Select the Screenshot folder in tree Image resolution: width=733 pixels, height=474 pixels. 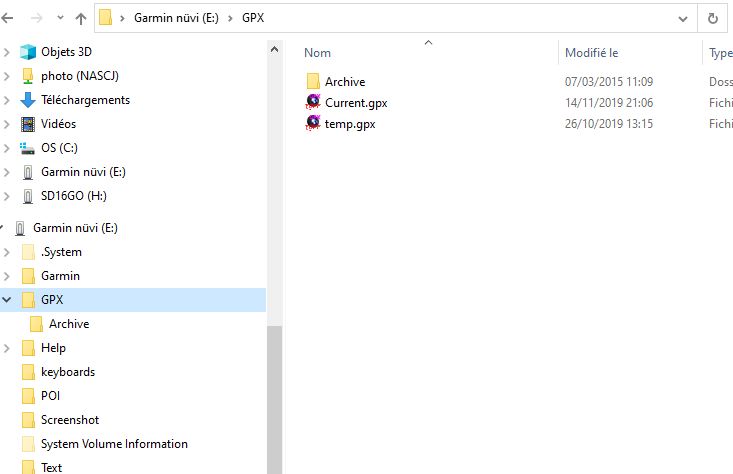pos(69,420)
